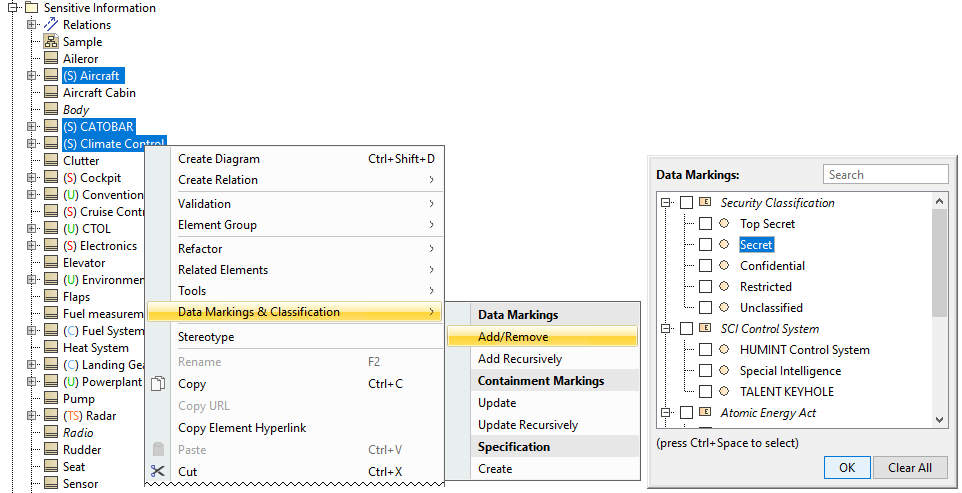Click the Relations dashed arrow icon
Screen dimensions: 962x493
(x=51, y=25)
